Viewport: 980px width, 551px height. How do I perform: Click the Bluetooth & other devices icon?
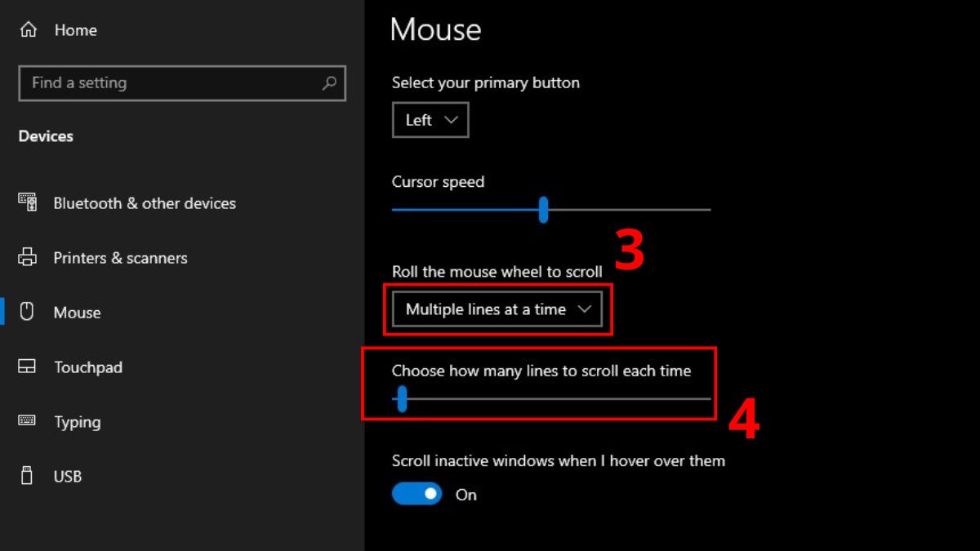point(27,202)
